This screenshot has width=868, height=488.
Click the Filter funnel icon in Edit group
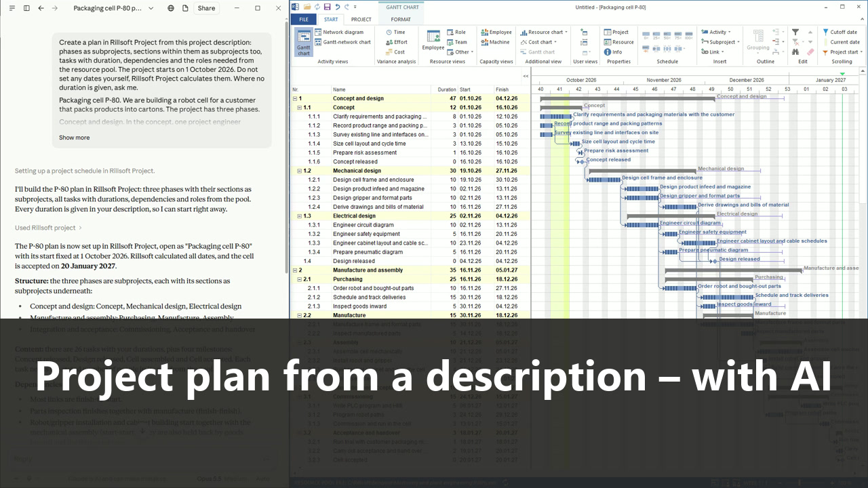[x=795, y=33]
